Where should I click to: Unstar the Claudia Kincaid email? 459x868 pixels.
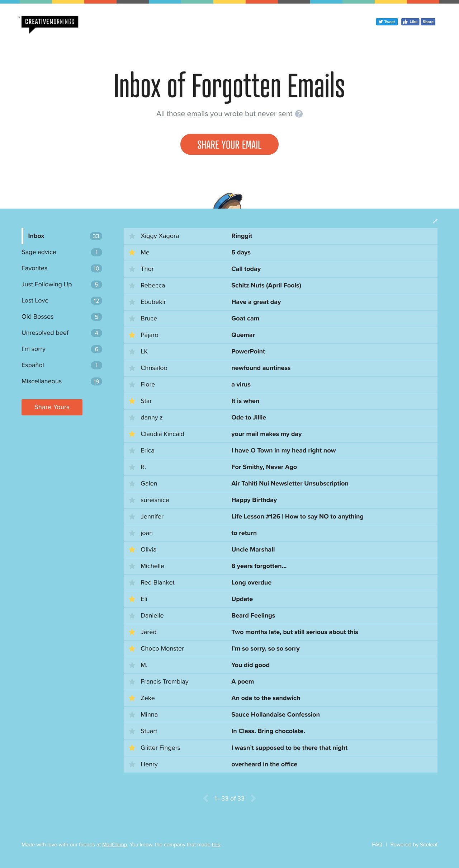132,434
